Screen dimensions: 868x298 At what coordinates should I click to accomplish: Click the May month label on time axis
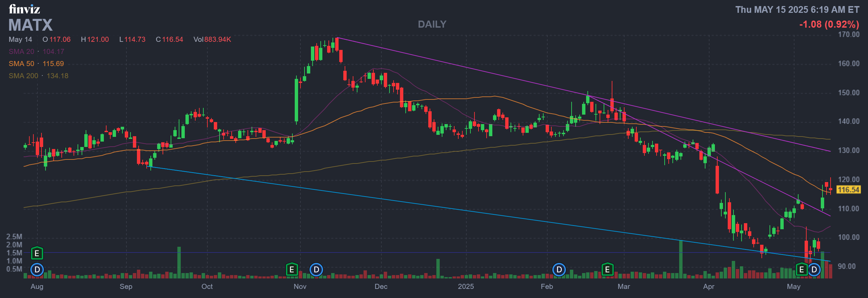tap(793, 287)
